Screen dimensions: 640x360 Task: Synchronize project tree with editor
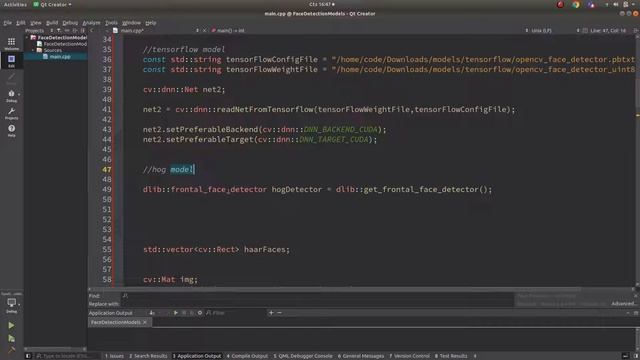click(x=67, y=31)
